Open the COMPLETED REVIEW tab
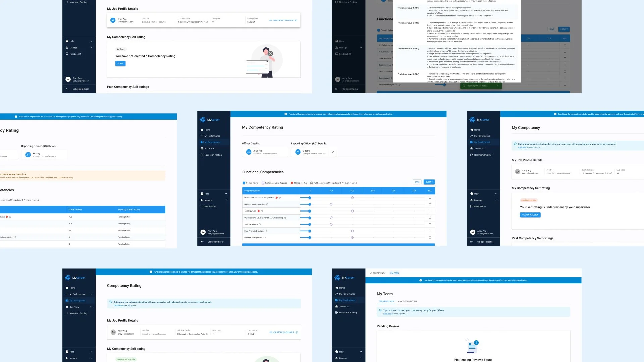644x362 pixels. [408, 301]
